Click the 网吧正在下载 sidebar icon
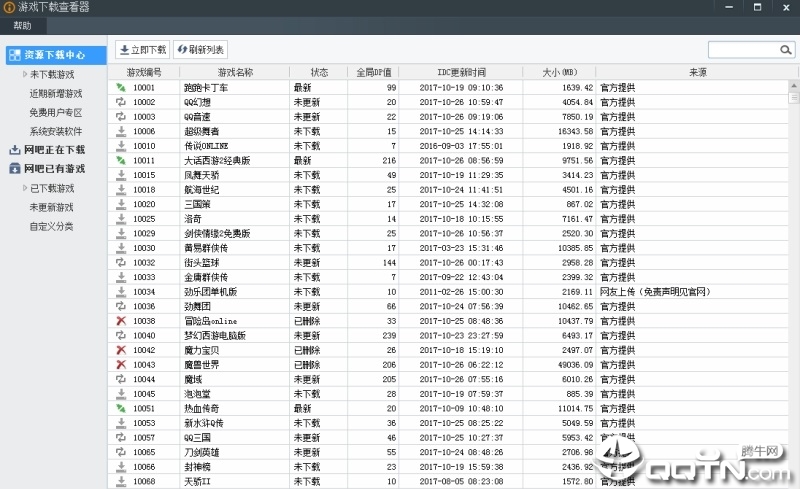Viewport: 800px width, 489px height. pos(15,150)
